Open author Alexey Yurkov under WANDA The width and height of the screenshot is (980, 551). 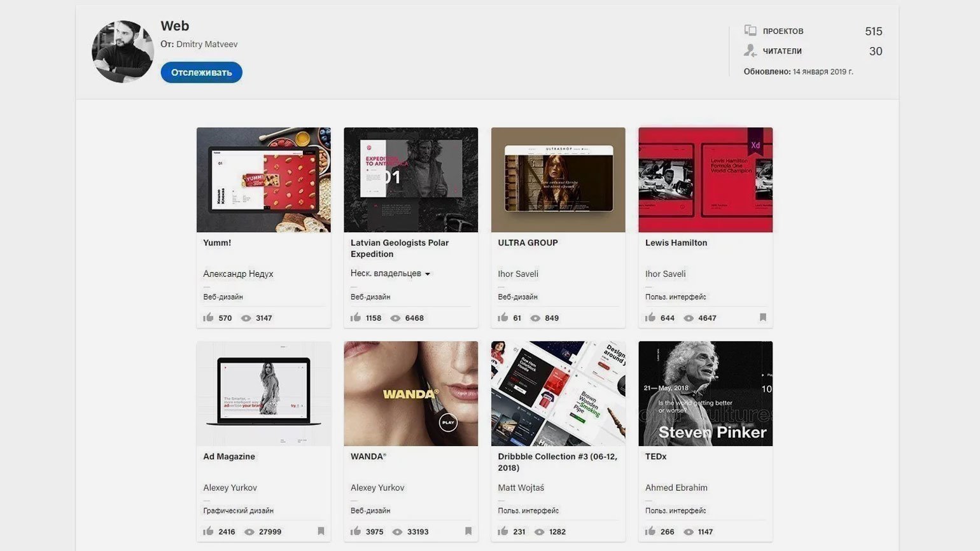point(377,487)
